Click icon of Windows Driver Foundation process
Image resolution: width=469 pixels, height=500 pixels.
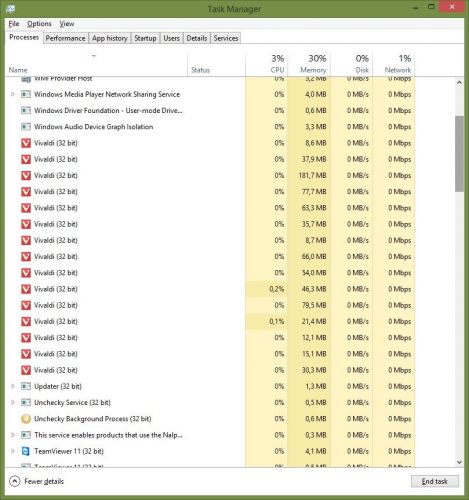[26, 110]
